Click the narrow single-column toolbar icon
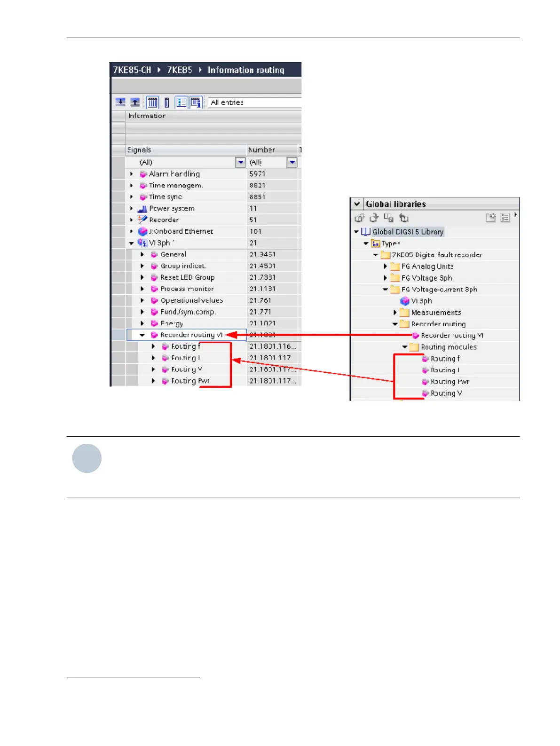Screen dimensions: 560x746 click(167, 102)
